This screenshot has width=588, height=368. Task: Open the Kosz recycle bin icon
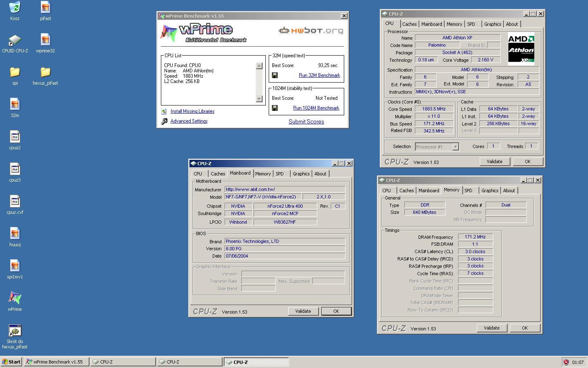coord(15,7)
